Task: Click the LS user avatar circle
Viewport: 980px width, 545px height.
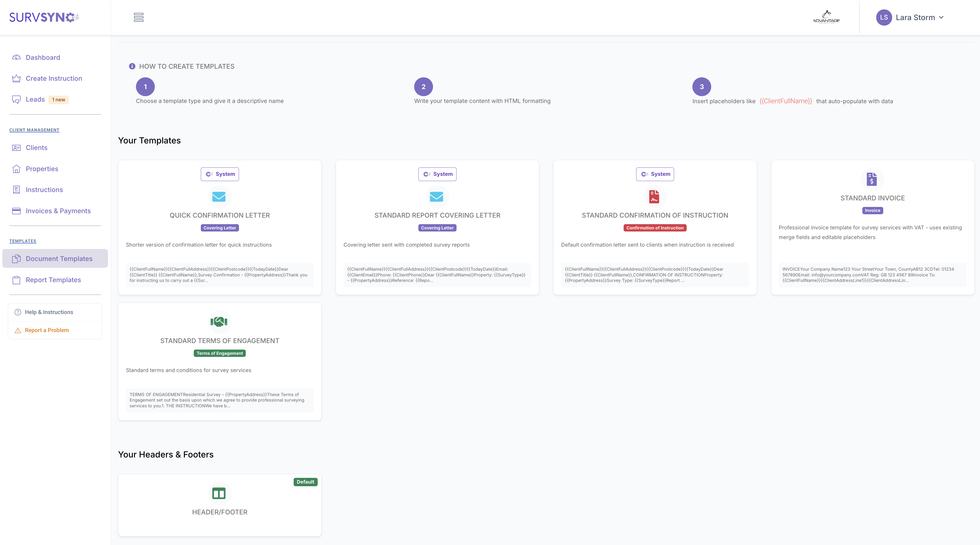Action: [884, 18]
